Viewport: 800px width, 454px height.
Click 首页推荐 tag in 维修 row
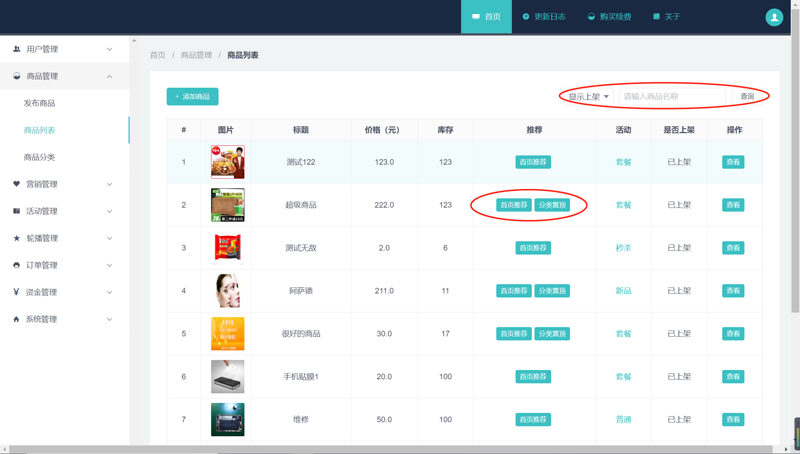[x=533, y=419]
